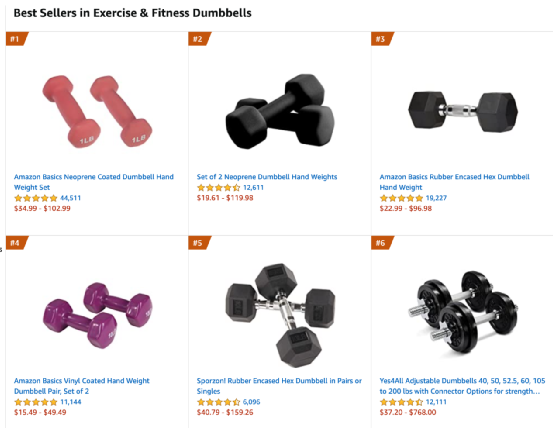
Task: View the purple vinyl coated dumbbells image
Action: click(98, 315)
